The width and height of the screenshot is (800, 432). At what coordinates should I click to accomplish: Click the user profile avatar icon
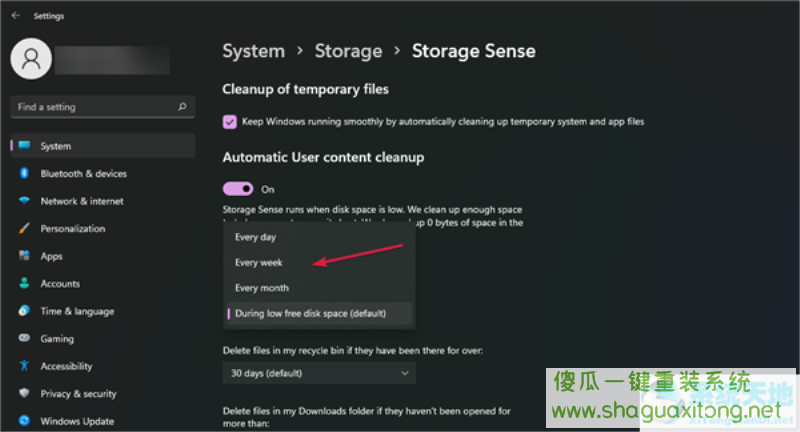[x=31, y=59]
